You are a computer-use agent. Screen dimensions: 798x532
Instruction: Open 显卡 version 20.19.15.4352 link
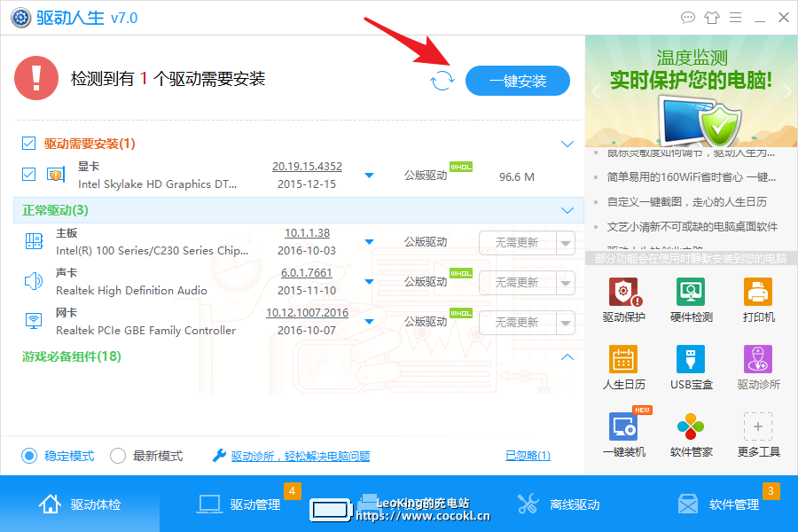pos(307,167)
